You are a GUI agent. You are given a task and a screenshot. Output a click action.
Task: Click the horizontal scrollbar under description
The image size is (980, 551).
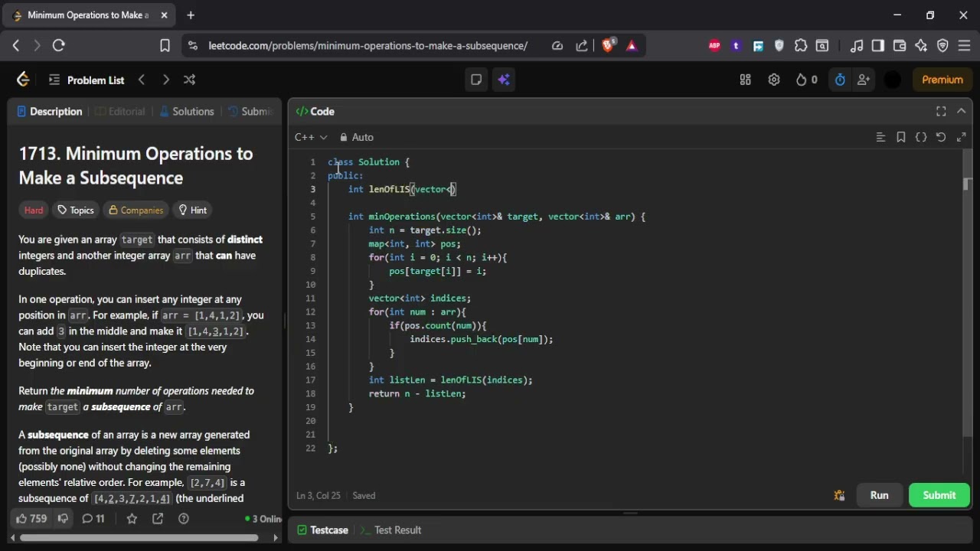click(139, 538)
